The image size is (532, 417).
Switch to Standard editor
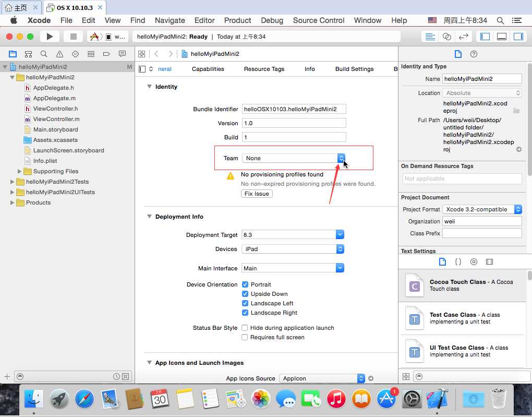tap(430, 37)
